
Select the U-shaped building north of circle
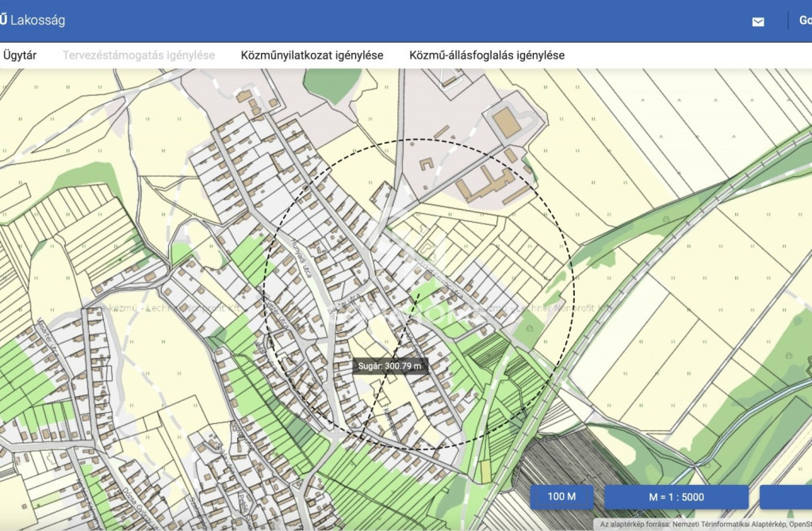(427, 166)
